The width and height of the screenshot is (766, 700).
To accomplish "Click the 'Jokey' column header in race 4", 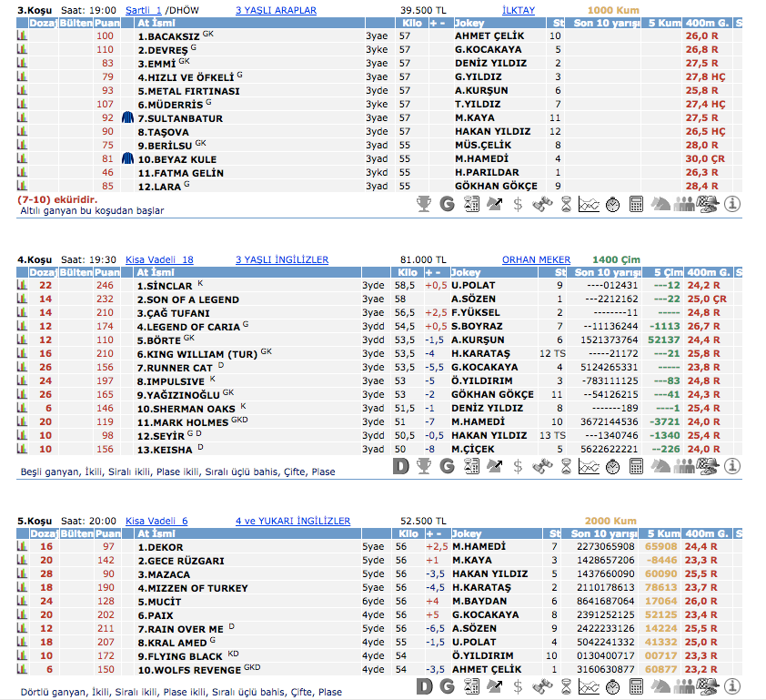I will click(467, 272).
